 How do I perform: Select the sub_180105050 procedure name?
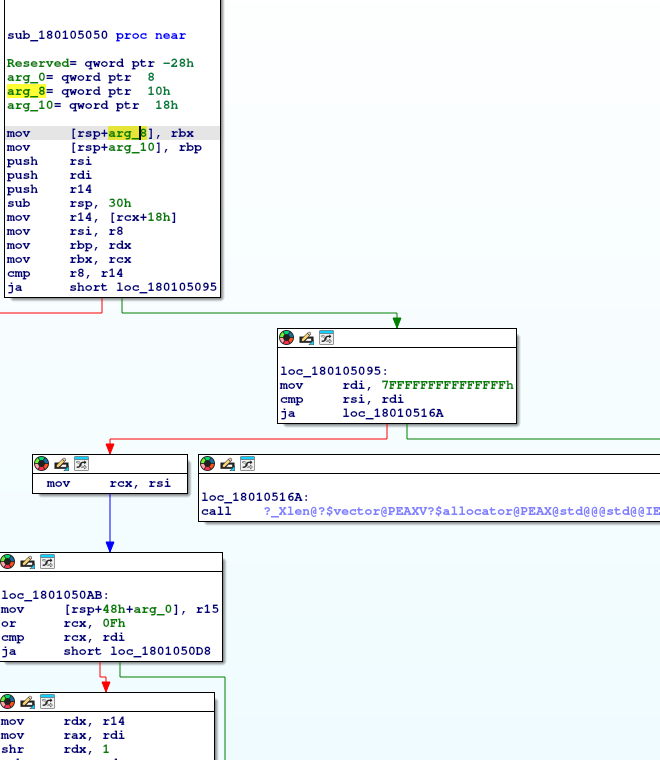[x=58, y=35]
